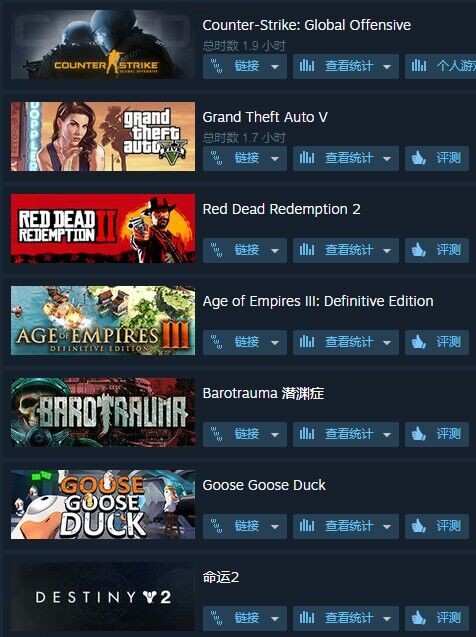Click the personal game data icon for Counter-Strike

(419, 66)
